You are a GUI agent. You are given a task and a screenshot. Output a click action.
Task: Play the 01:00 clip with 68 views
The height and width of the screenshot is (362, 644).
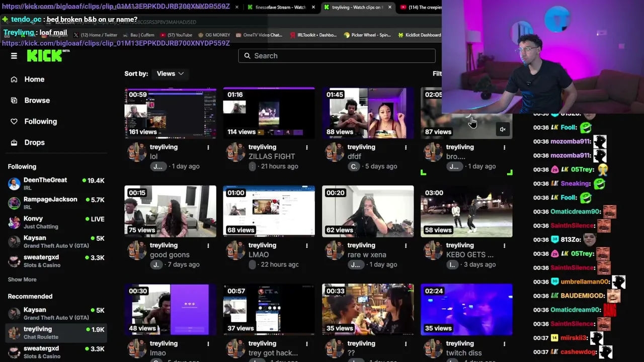coord(269,211)
